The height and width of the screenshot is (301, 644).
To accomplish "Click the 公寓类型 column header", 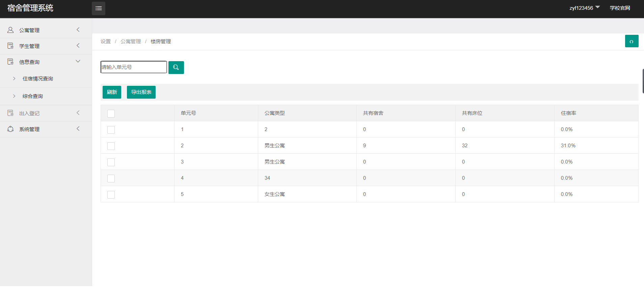I will pos(275,113).
